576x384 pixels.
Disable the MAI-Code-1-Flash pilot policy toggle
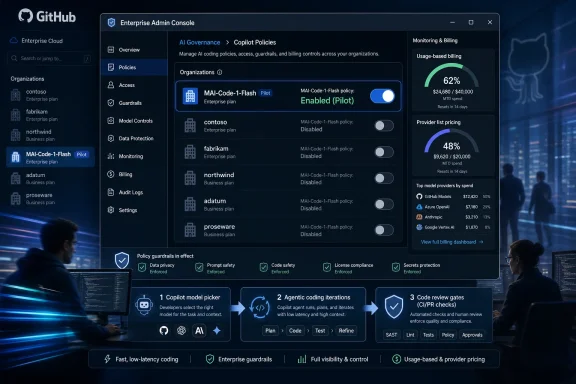382,96
